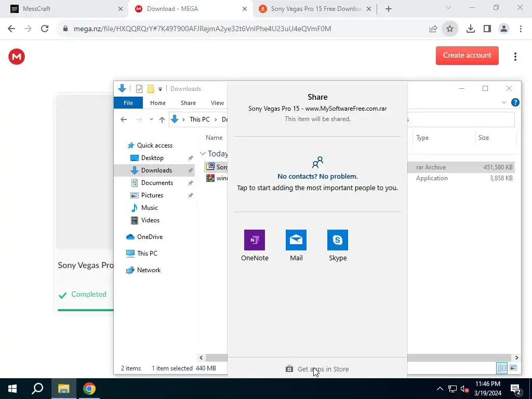Screen dimensions: 532x399
Task: Open recent locations dropdown in Explorer
Action: coord(151,119)
